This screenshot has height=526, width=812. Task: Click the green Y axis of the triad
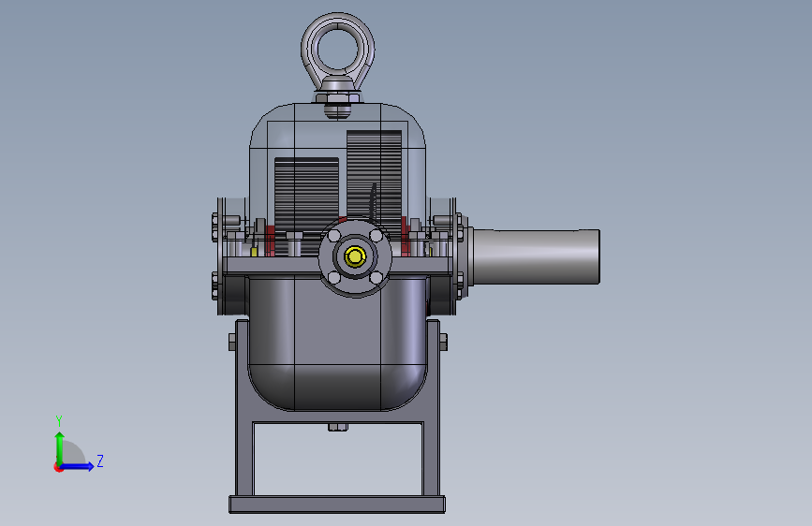click(59, 447)
